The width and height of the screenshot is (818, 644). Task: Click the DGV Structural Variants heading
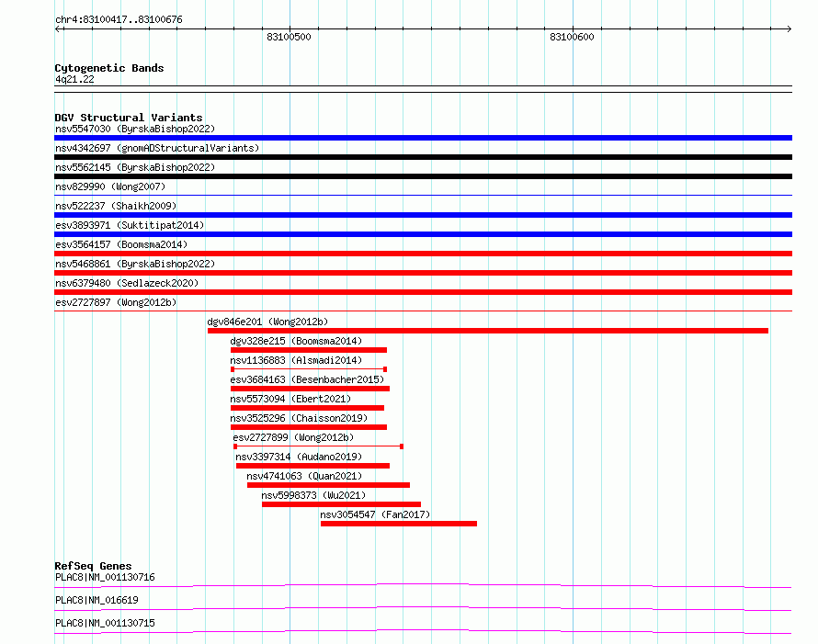click(129, 118)
